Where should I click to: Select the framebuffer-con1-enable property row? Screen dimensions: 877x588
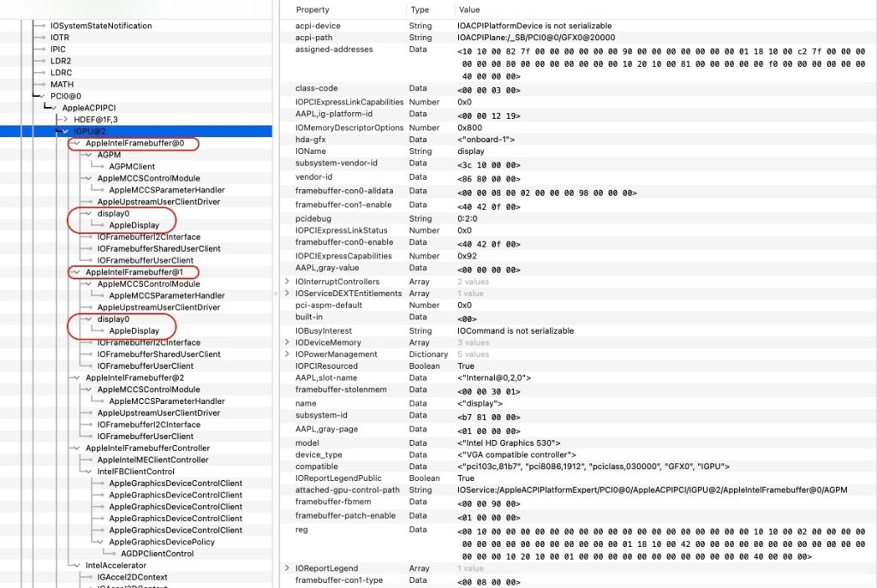[x=578, y=205]
